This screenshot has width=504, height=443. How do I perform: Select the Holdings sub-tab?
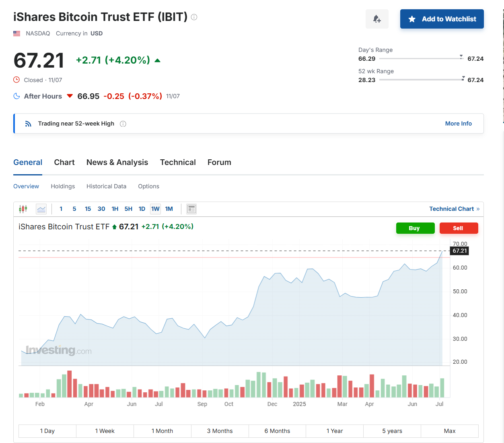coord(63,186)
